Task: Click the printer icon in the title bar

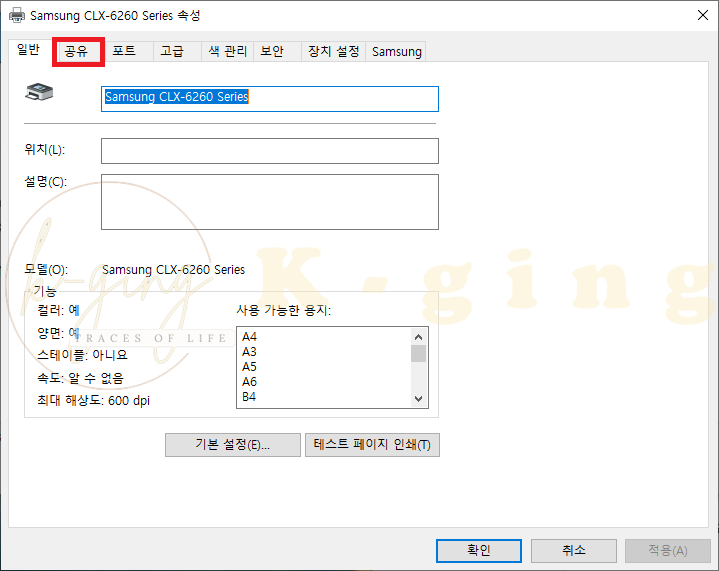Action: [17, 16]
